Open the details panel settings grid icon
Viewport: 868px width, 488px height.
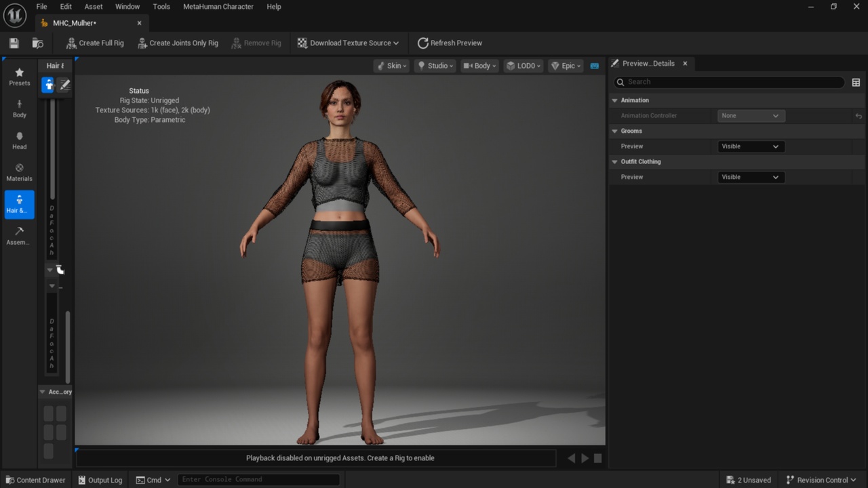click(x=856, y=82)
